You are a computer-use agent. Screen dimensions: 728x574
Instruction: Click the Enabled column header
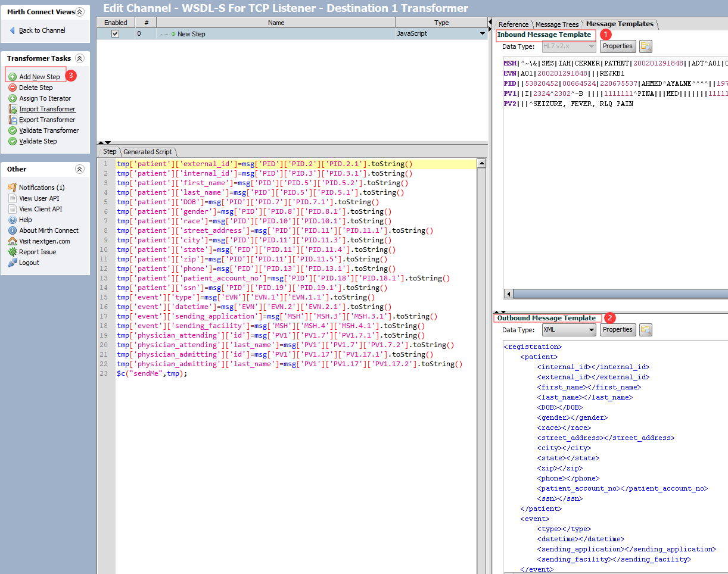(x=116, y=23)
